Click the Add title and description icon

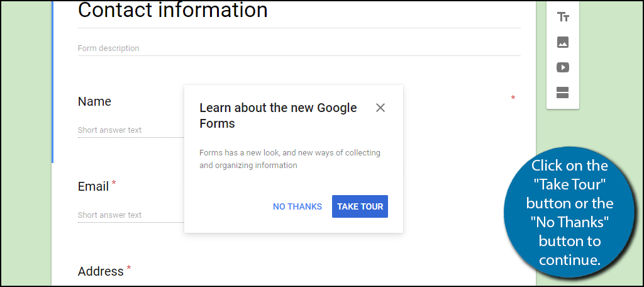pos(563,18)
